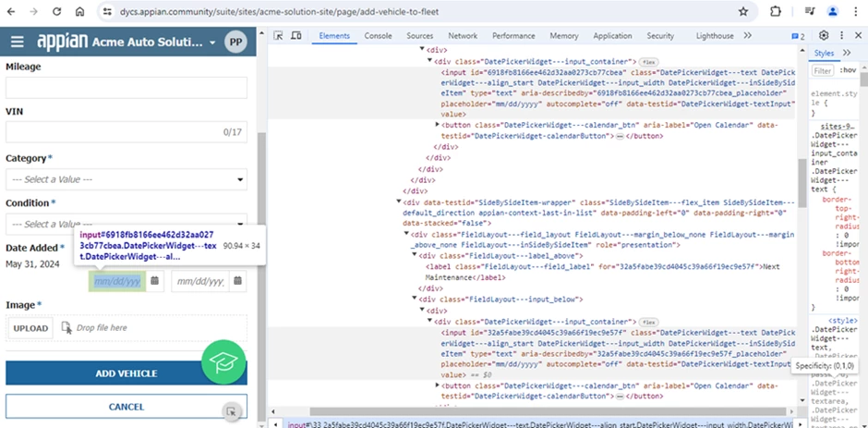Open browser home page
Viewport: 868px width, 428px height.
coord(79,12)
